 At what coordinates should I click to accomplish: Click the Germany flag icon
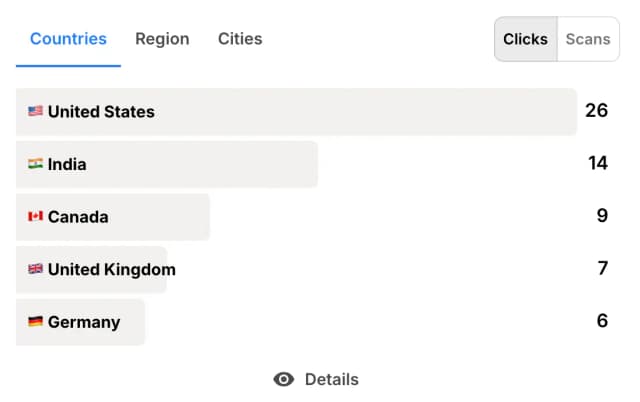pos(35,322)
